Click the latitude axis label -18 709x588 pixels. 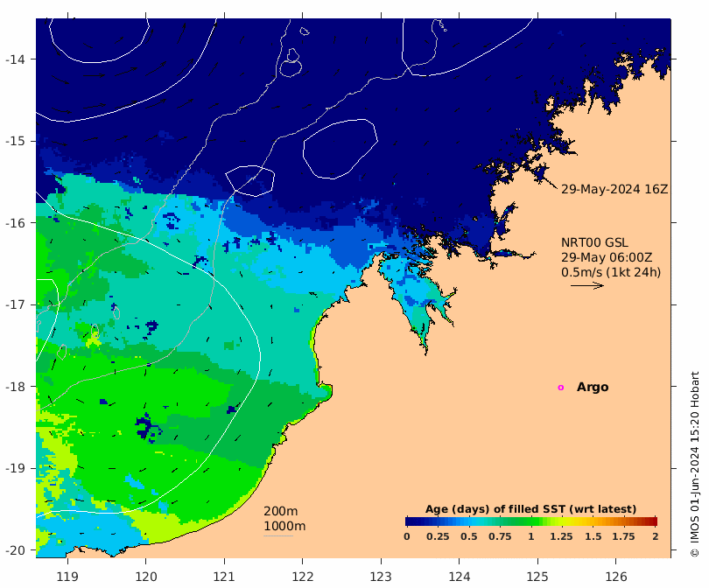point(15,387)
